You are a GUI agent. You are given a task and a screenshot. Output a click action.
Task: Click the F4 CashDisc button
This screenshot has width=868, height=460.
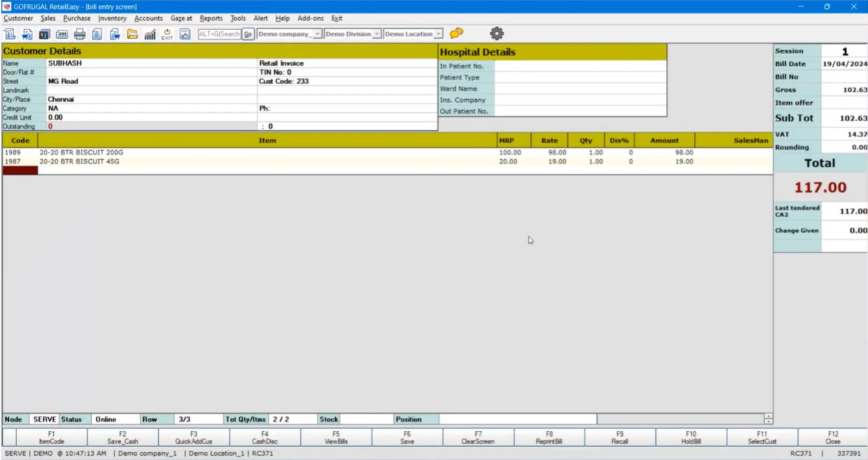coord(265,437)
